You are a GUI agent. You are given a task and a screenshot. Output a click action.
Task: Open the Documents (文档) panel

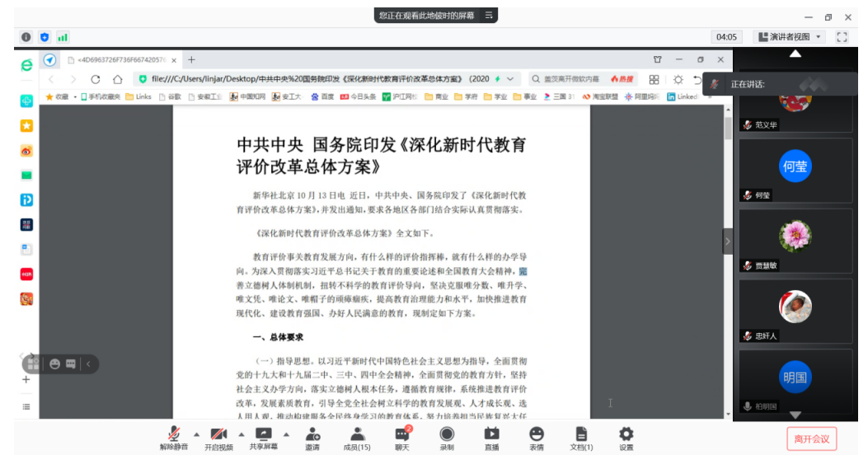coord(581,439)
